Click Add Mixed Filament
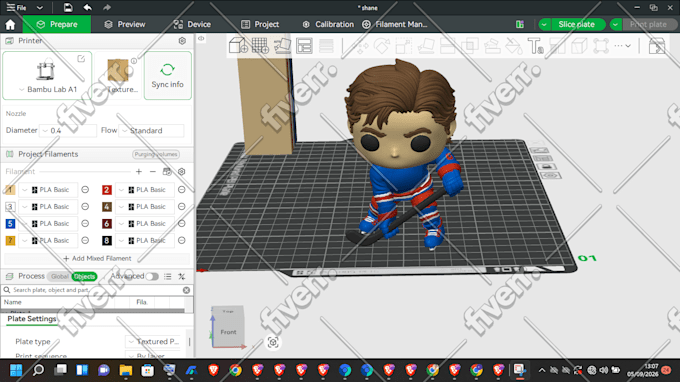 (97, 258)
